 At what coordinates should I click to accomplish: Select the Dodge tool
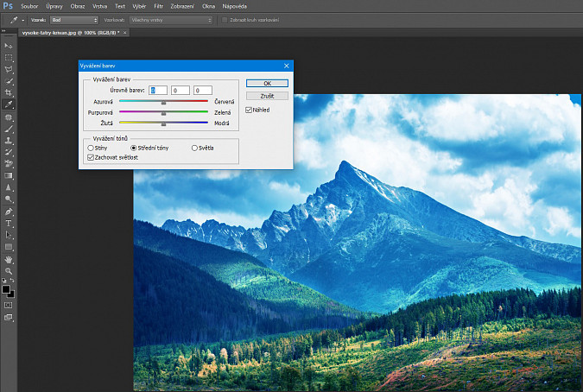[8, 199]
